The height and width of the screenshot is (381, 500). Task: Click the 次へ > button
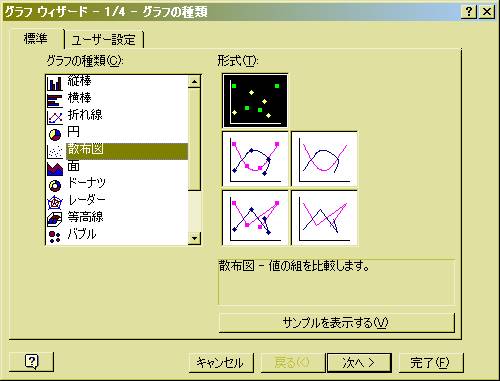tap(359, 363)
